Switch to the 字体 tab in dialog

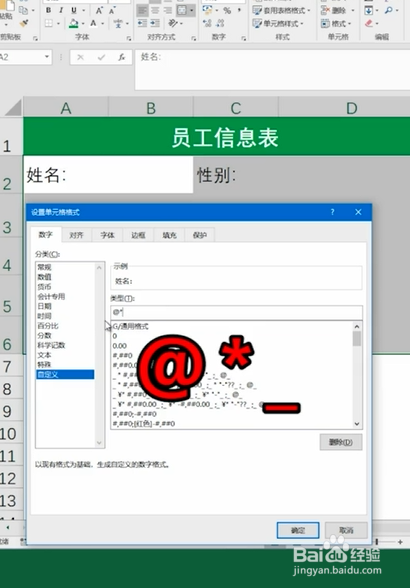[107, 235]
